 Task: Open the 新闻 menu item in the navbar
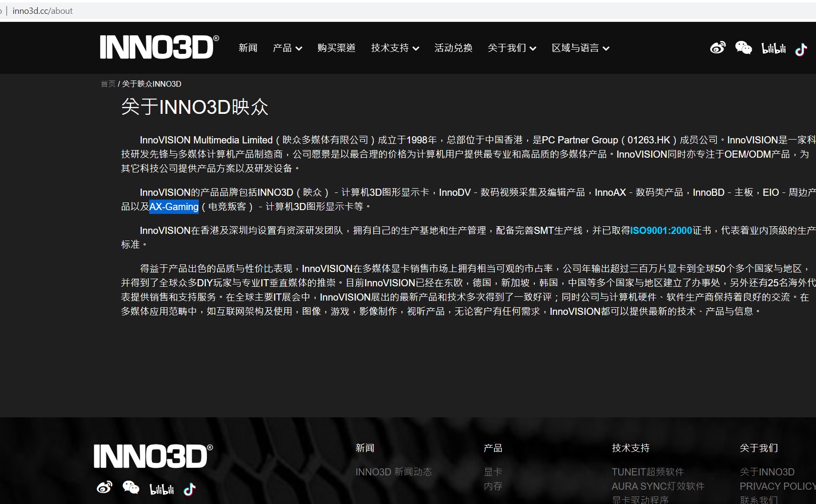[x=248, y=48]
